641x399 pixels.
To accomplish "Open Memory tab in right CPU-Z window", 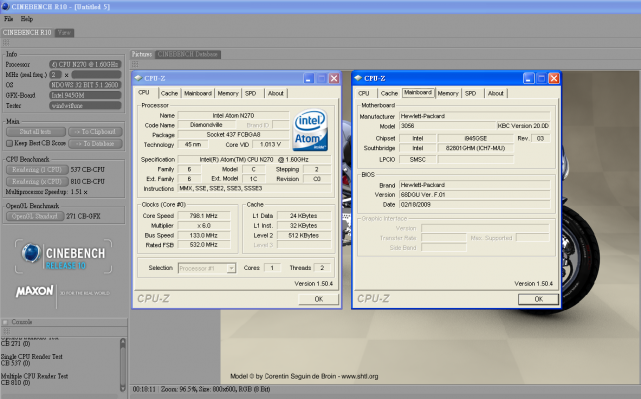I will click(448, 93).
